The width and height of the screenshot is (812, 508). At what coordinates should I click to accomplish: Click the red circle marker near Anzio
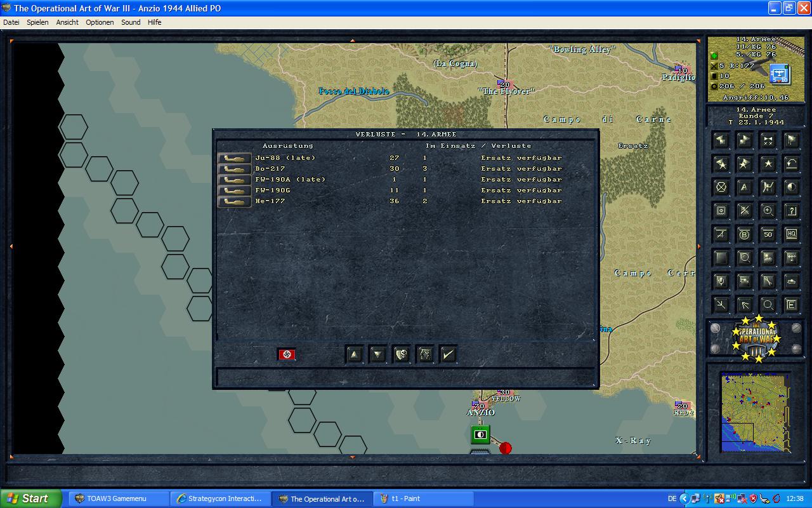pyautogui.click(x=506, y=448)
